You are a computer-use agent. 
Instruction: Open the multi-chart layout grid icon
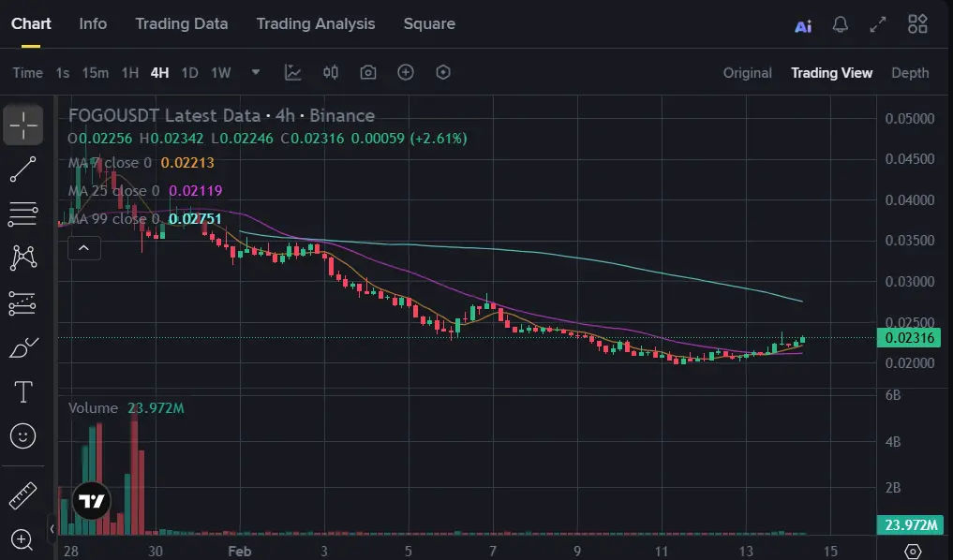917,24
